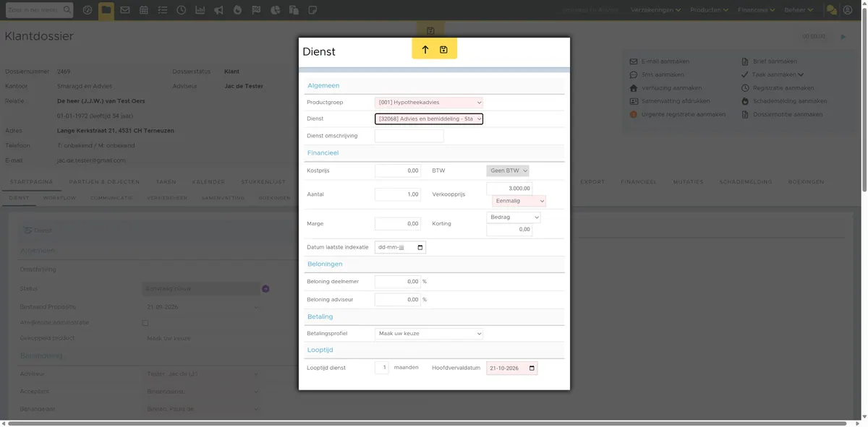Open the dashboard gauge icon in the top toolbar
The height and width of the screenshot is (427, 868).
coord(88,10)
